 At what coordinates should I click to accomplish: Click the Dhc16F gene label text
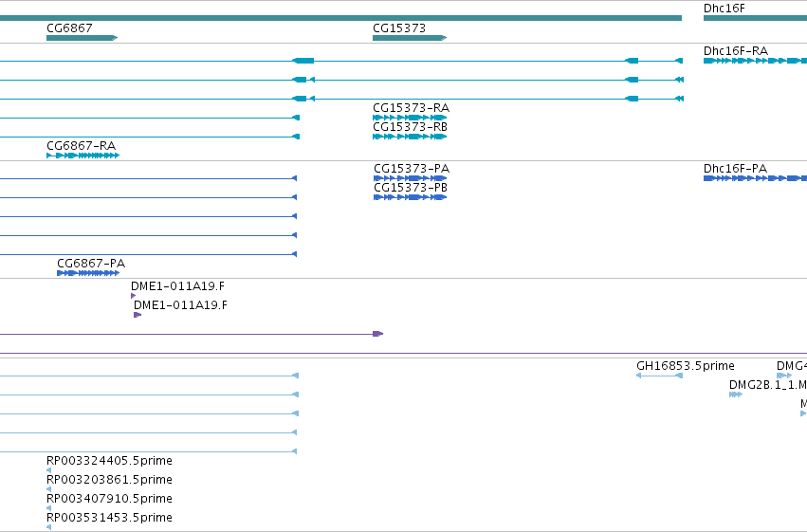click(724, 9)
